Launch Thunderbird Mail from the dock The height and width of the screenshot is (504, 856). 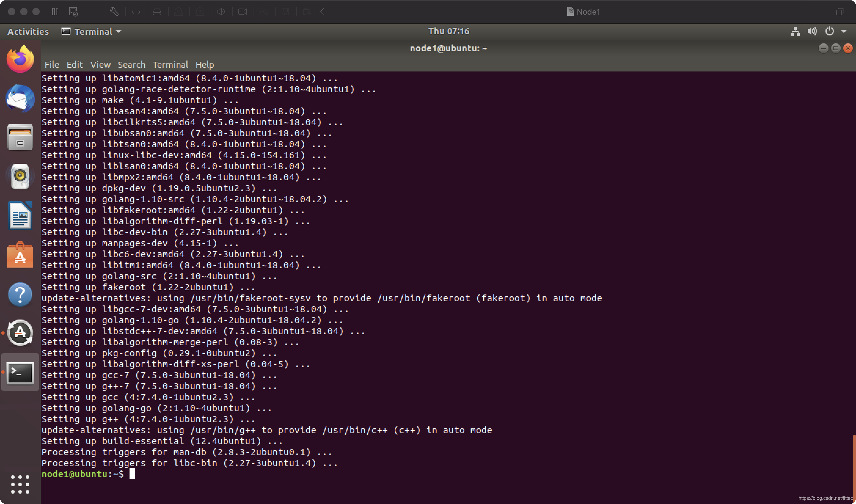click(20, 98)
